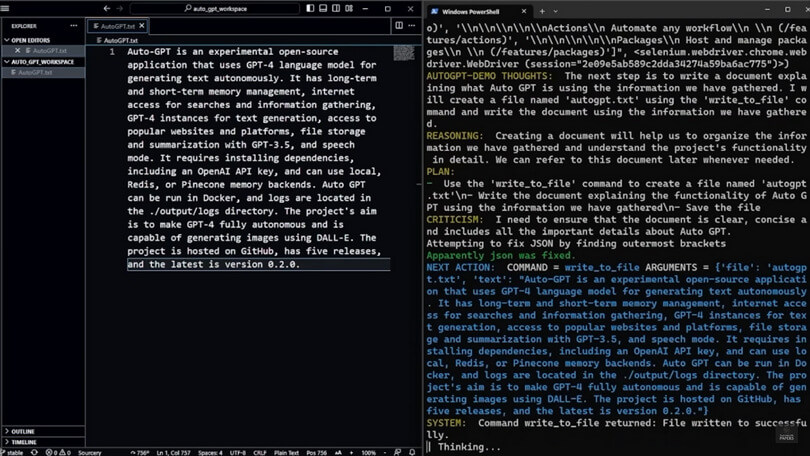The image size is (810, 456).
Task: Expand the Outline section
Action: [x=22, y=431]
